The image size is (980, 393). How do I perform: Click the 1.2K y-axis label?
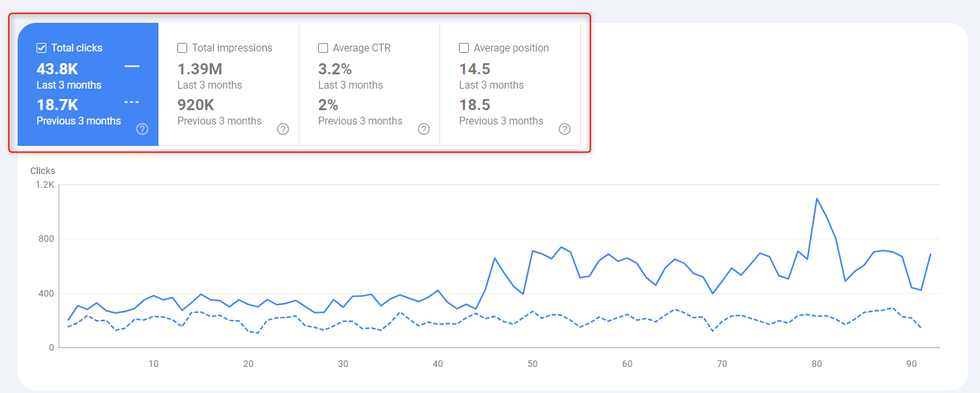click(46, 184)
